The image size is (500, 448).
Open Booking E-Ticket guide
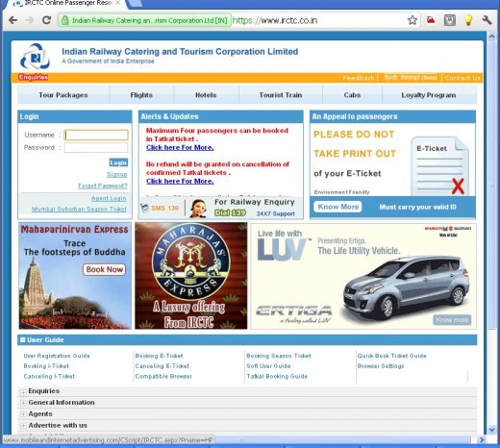[159, 356]
